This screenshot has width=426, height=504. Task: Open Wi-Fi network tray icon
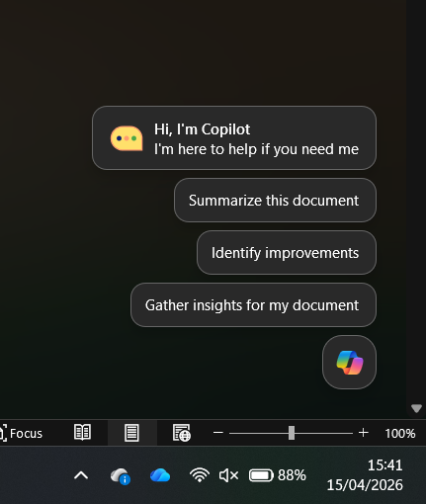[200, 475]
